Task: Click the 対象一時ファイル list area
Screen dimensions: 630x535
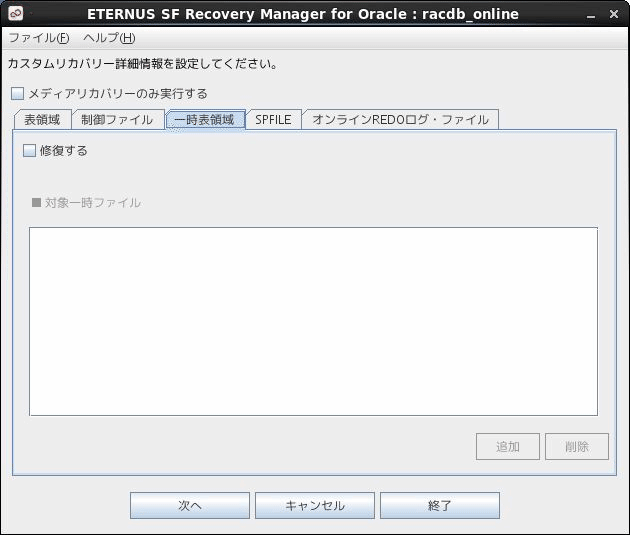Action: click(x=313, y=321)
